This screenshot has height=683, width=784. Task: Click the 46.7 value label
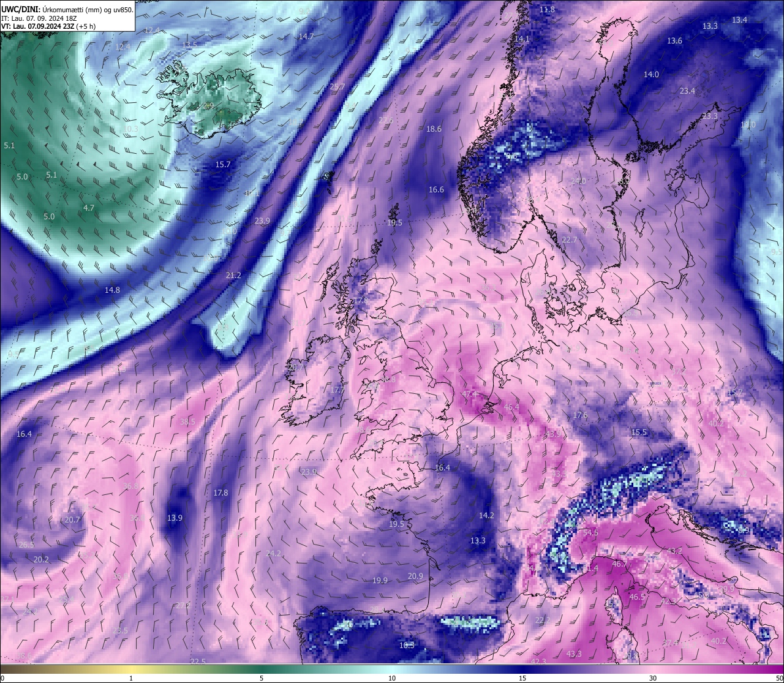(620, 564)
